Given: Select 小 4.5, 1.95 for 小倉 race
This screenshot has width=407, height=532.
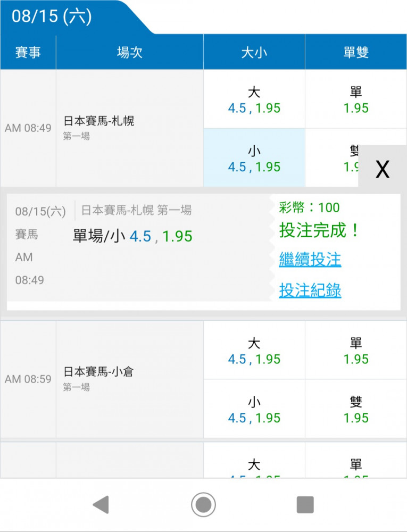Looking at the screenshot, I should (x=254, y=409).
